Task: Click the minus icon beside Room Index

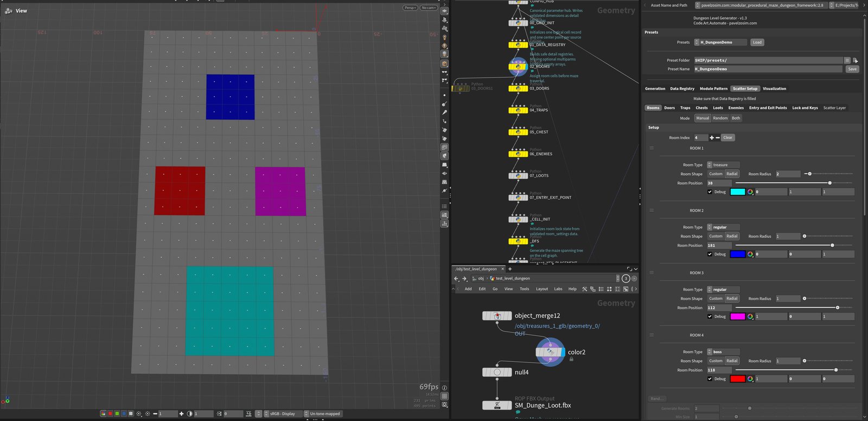Action: point(718,138)
